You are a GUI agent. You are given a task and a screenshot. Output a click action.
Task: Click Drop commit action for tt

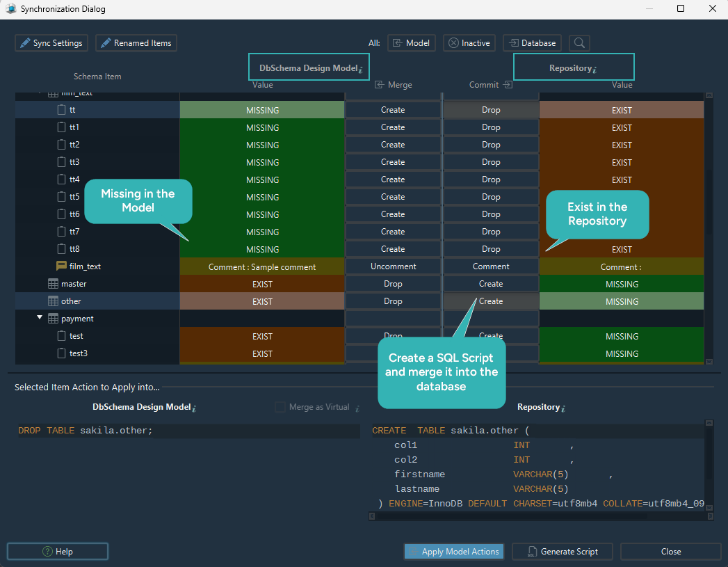pos(491,110)
